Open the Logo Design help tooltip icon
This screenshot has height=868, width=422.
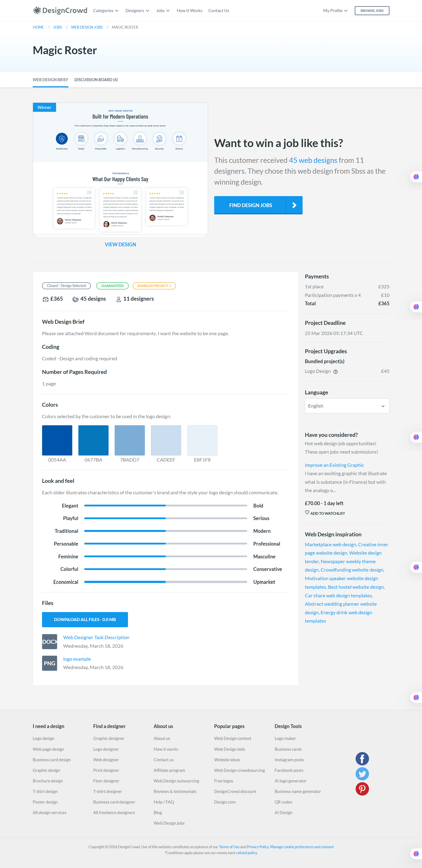tap(335, 371)
